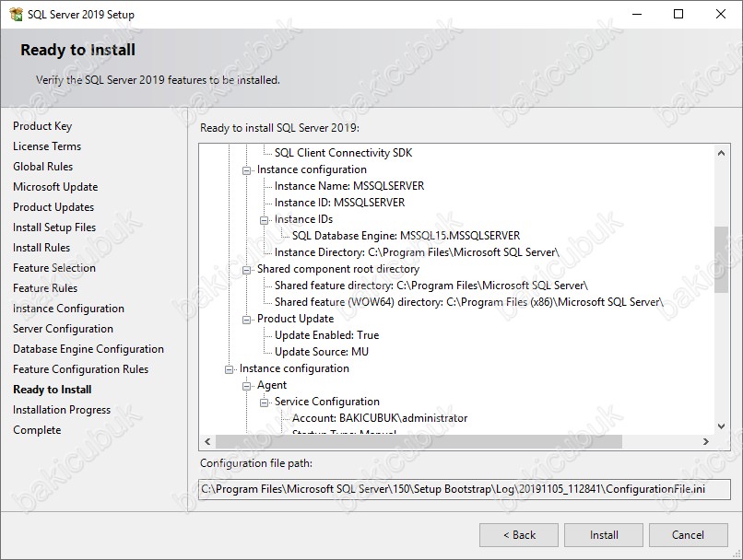Viewport: 743px width, 560px height.
Task: Click the bold Ready to Install sidebar step
Action: [x=53, y=390]
